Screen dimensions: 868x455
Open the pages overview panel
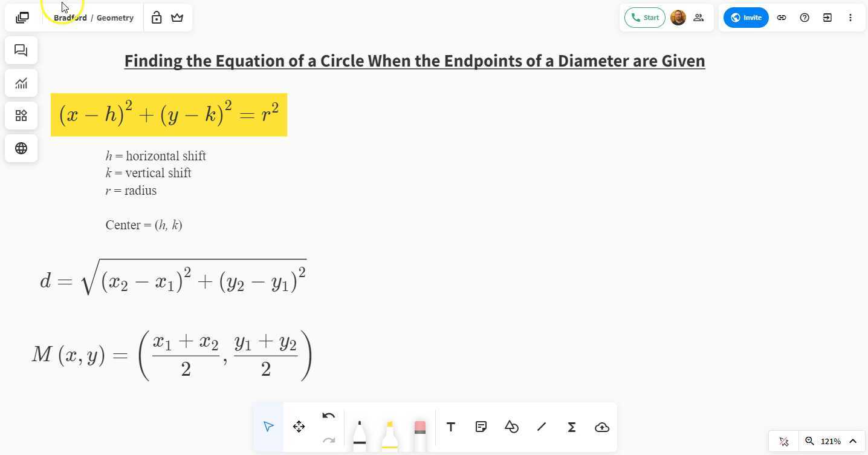[22, 17]
